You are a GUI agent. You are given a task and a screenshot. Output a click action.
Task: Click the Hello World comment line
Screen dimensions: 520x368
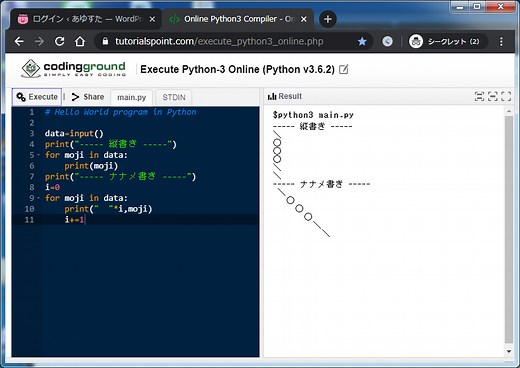(120, 112)
